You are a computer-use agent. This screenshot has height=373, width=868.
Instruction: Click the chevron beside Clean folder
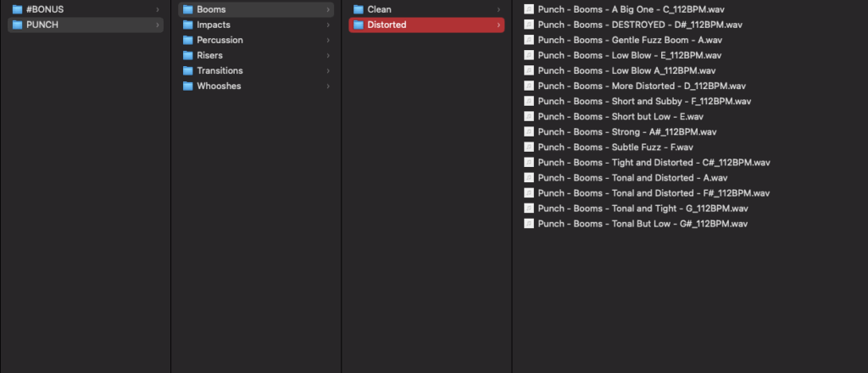coord(498,9)
